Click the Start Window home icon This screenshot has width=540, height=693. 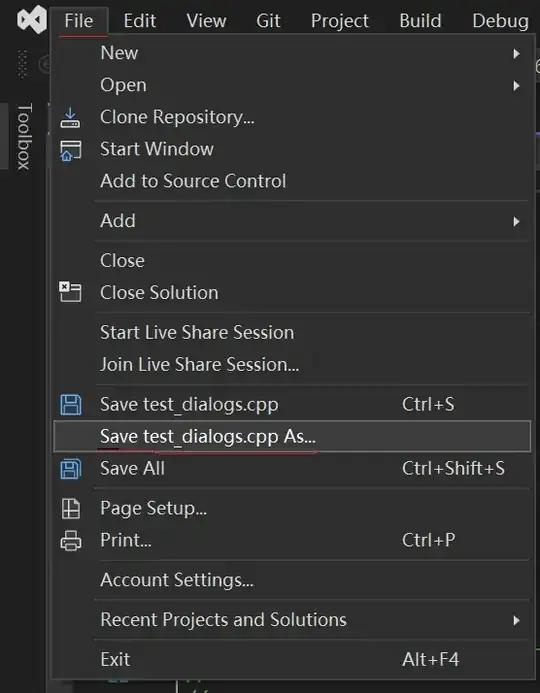(71, 150)
